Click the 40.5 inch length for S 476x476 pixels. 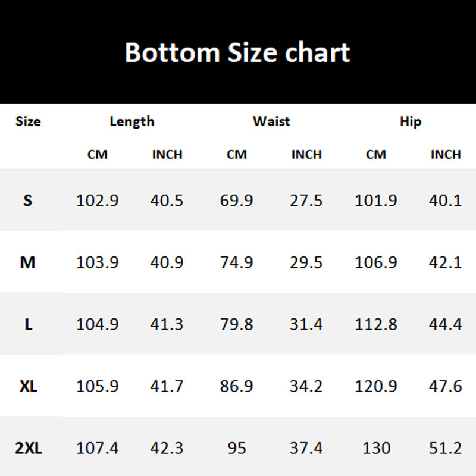tap(167, 201)
